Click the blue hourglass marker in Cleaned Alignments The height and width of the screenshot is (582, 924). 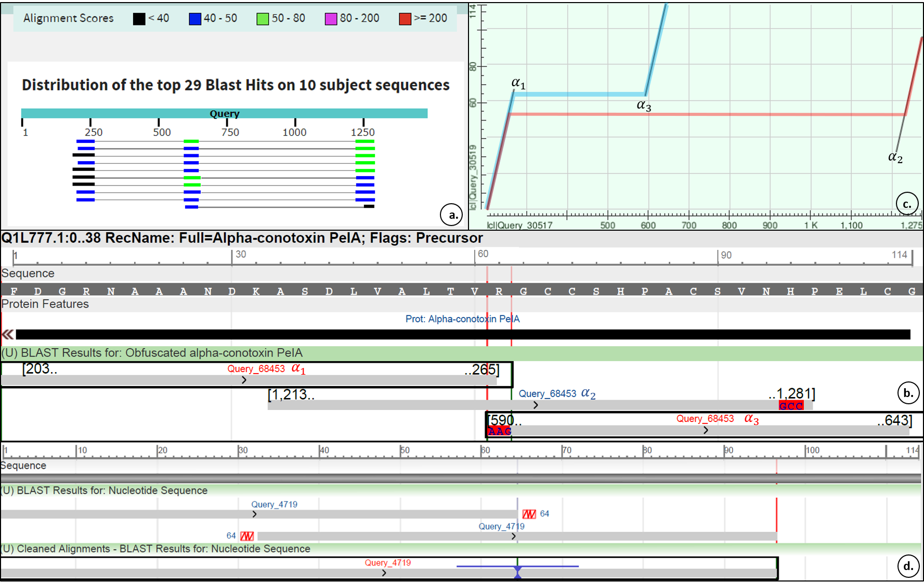pyautogui.click(x=517, y=572)
